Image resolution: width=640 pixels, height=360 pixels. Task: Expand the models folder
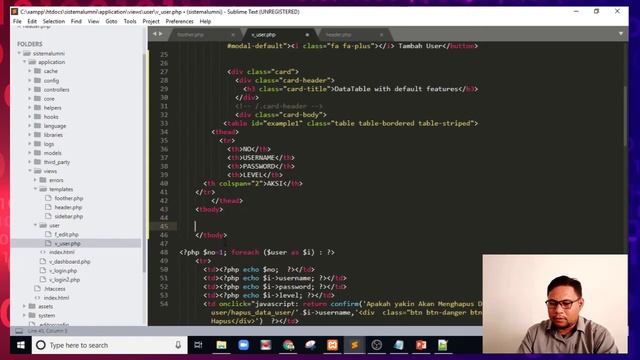30,153
